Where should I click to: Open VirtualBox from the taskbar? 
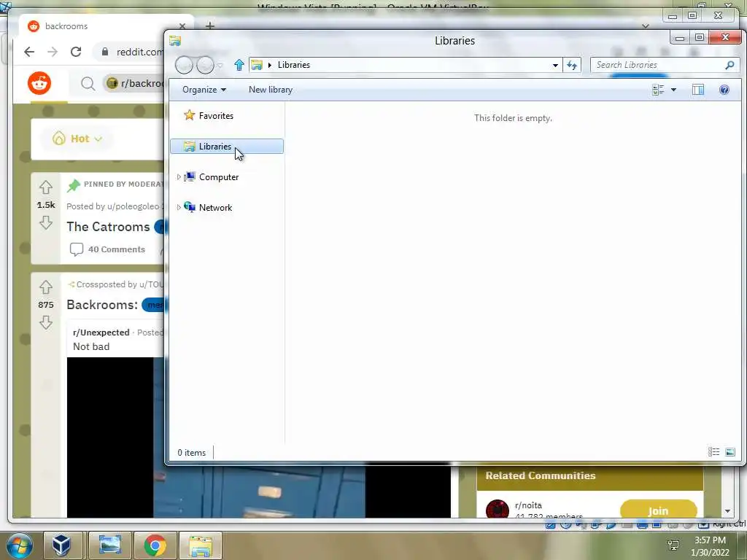[x=62, y=545]
